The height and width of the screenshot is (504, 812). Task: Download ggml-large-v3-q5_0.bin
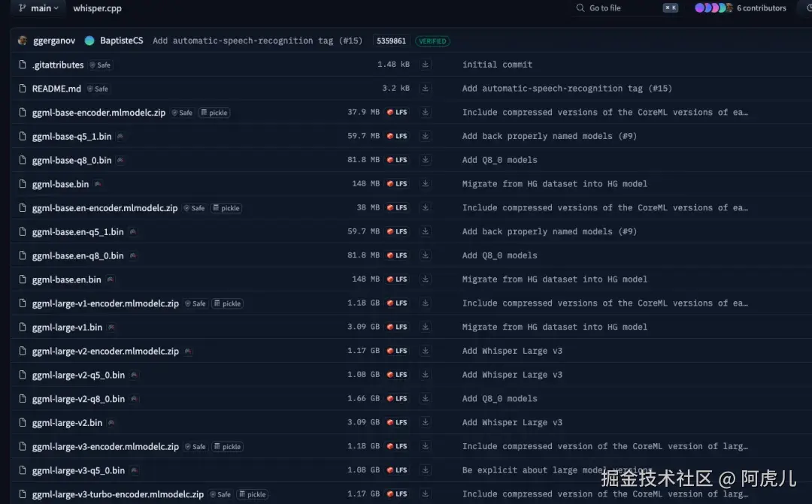point(425,469)
